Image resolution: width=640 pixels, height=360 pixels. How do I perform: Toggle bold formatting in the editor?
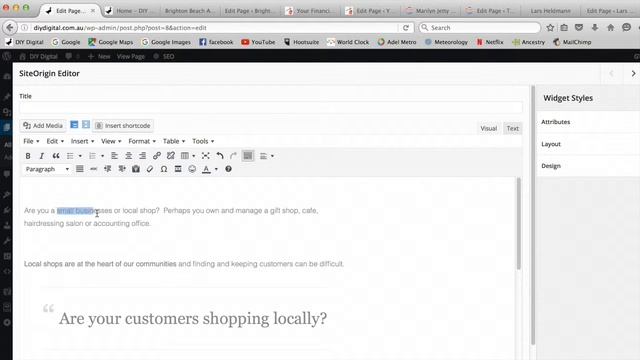28,156
